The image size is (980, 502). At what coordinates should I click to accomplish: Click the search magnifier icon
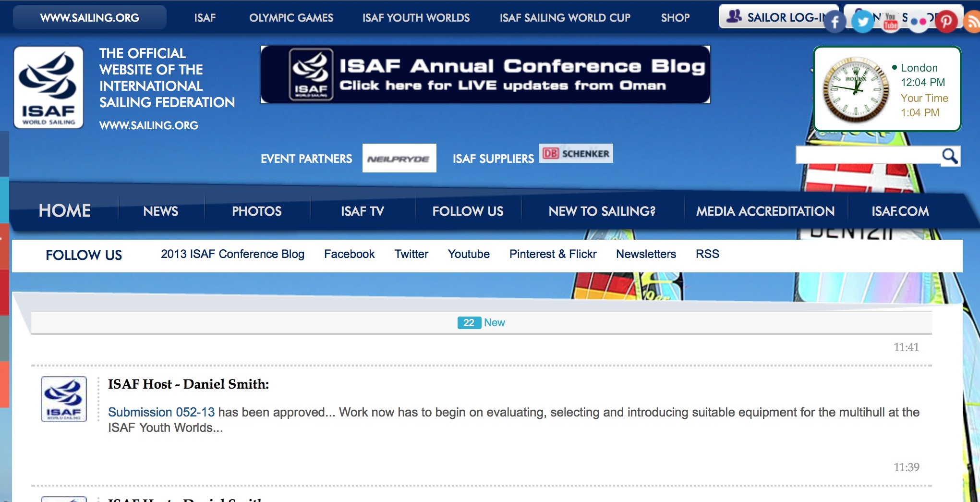click(x=950, y=156)
